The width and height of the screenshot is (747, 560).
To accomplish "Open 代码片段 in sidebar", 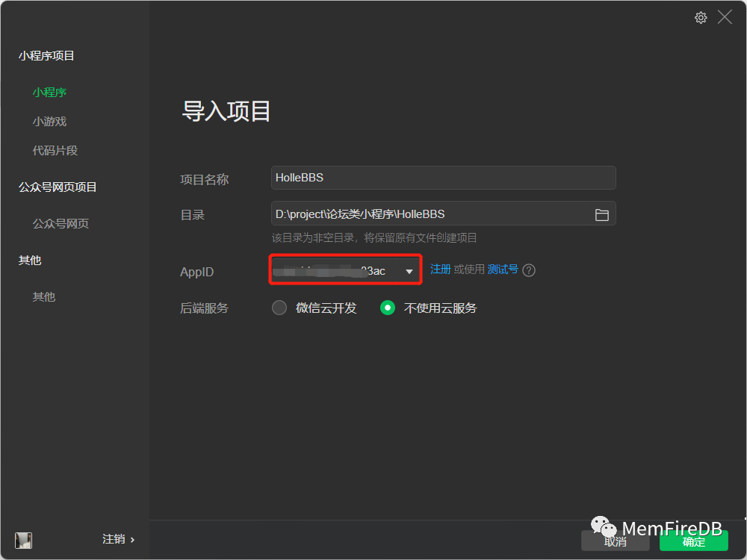I will click(x=55, y=151).
